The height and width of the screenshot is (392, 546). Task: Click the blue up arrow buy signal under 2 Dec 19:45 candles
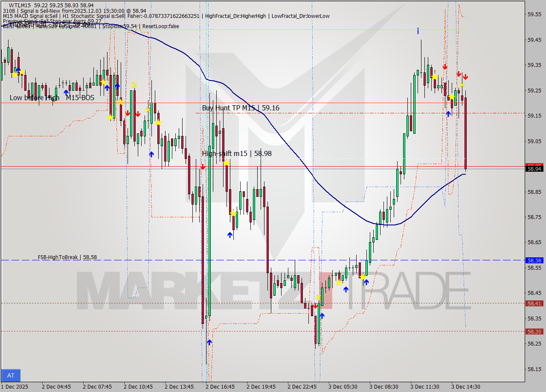pyautogui.click(x=230, y=234)
